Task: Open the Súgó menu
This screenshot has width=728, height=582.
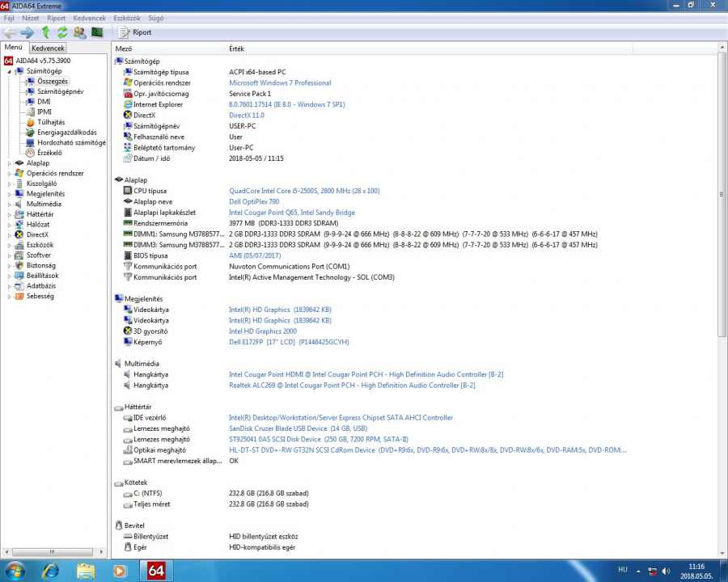Action: tap(156, 18)
